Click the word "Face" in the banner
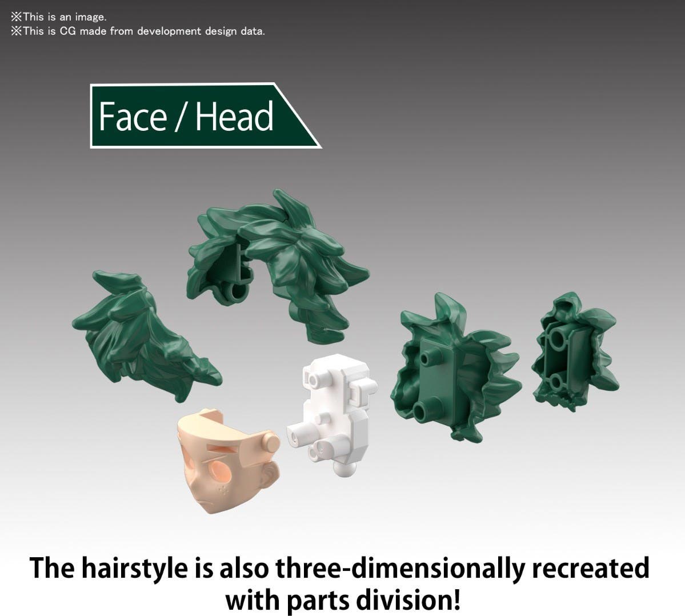 click(x=132, y=116)
